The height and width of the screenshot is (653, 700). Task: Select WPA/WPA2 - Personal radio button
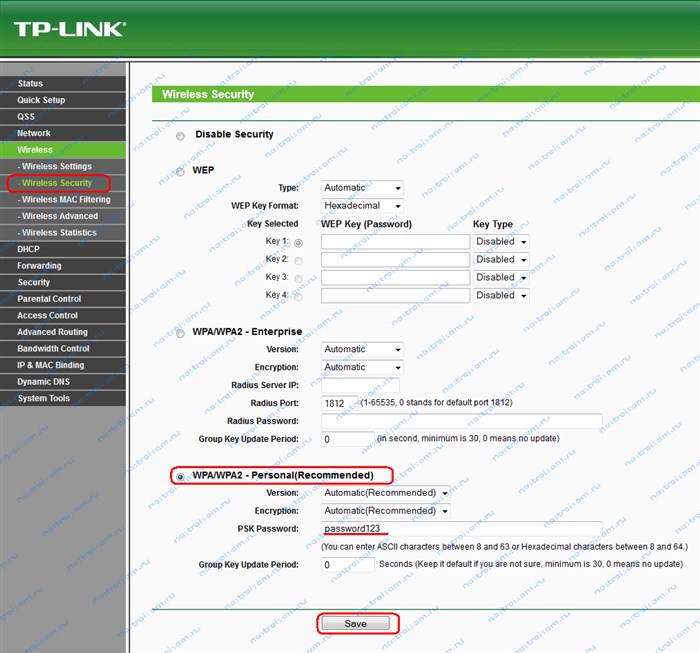coord(180,477)
